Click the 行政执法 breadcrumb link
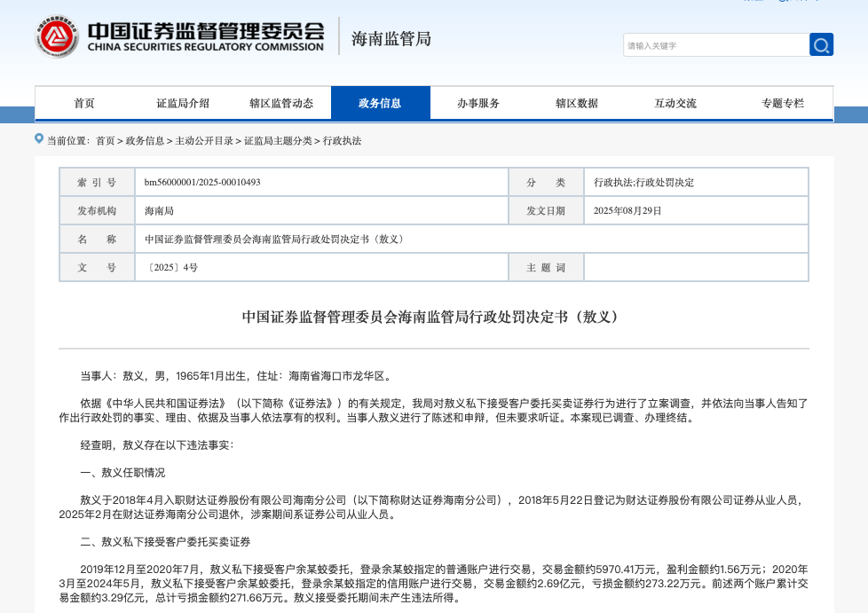Viewport: 868px width, 613px height. tap(342, 140)
